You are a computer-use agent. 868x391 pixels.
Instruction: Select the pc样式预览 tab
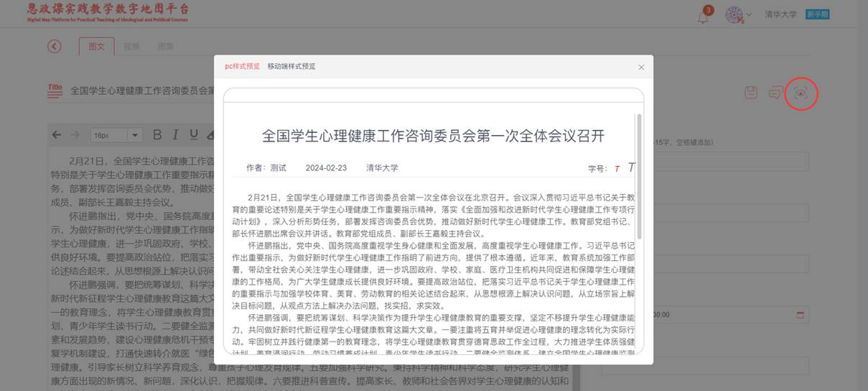[x=242, y=67]
